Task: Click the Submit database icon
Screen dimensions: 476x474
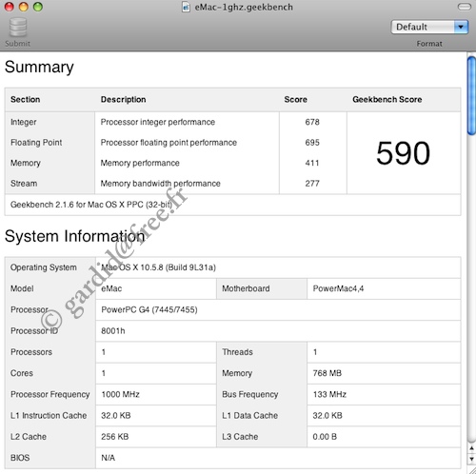Action: click(18, 28)
